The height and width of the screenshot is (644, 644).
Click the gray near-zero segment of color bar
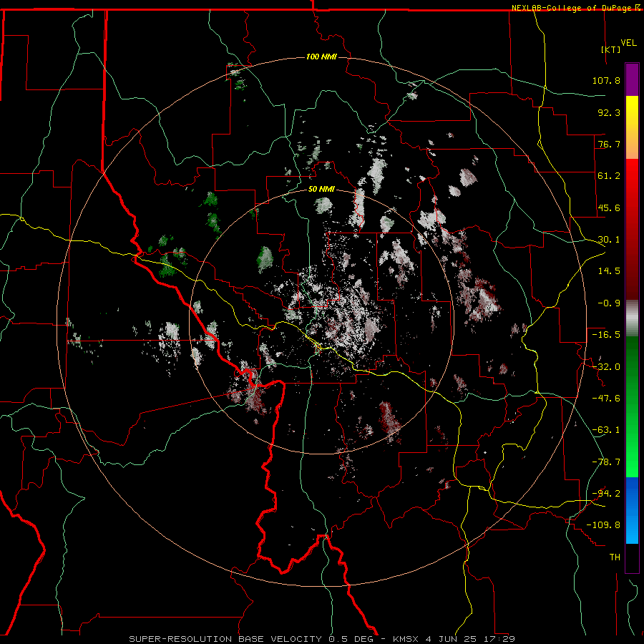632,318
